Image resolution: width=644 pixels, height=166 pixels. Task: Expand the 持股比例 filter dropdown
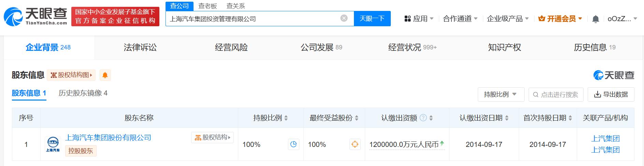click(x=501, y=94)
